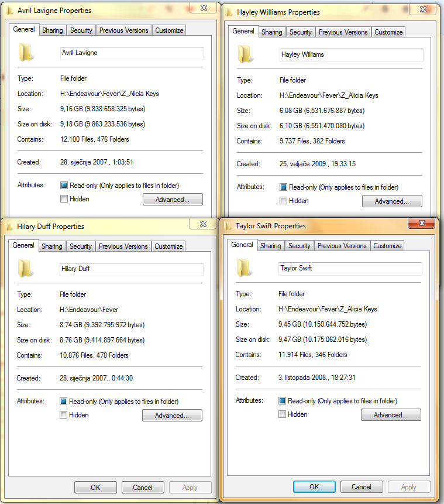
Task: Toggle Read-only checkbox in Avril Lavigne Properties
Action: click(x=64, y=186)
